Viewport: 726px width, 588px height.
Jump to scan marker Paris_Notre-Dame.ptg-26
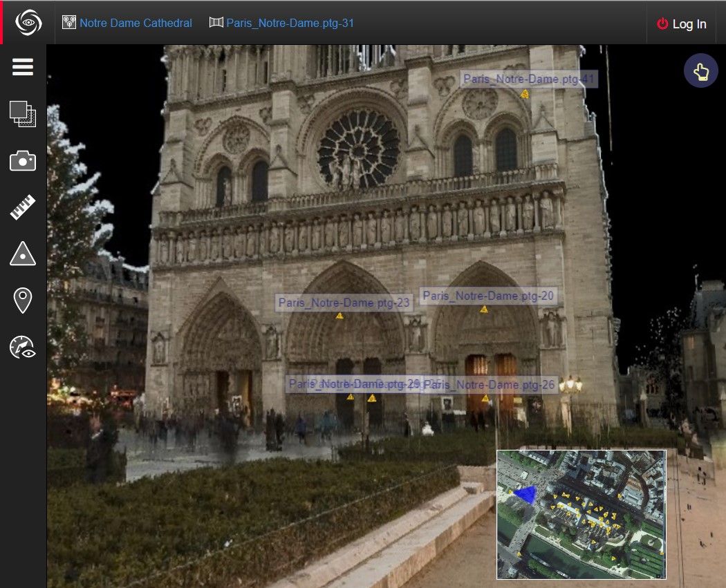pyautogui.click(x=485, y=398)
